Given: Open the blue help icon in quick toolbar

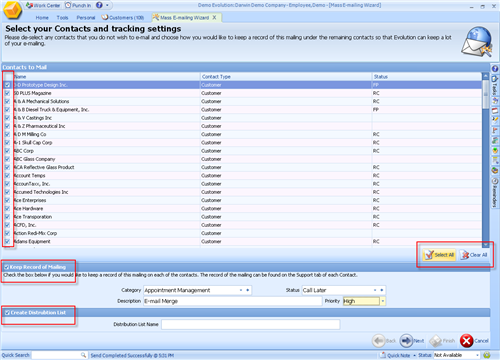Looking at the screenshot, I should click(x=99, y=5).
